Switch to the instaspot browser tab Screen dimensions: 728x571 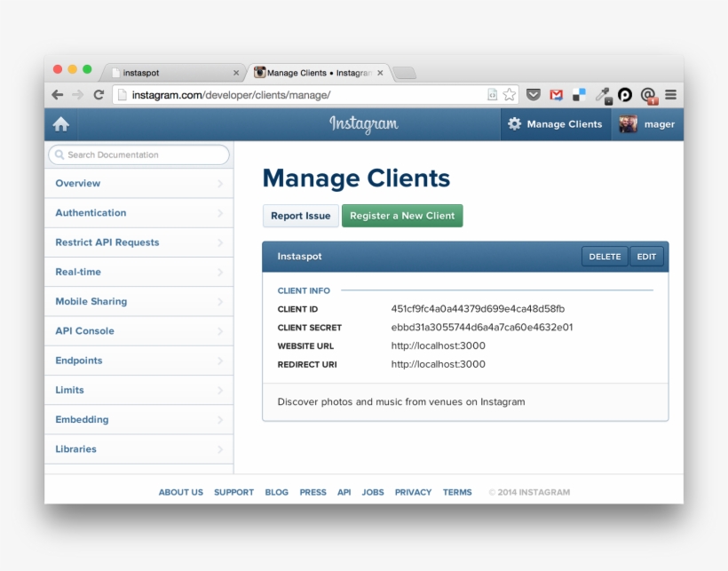point(160,73)
